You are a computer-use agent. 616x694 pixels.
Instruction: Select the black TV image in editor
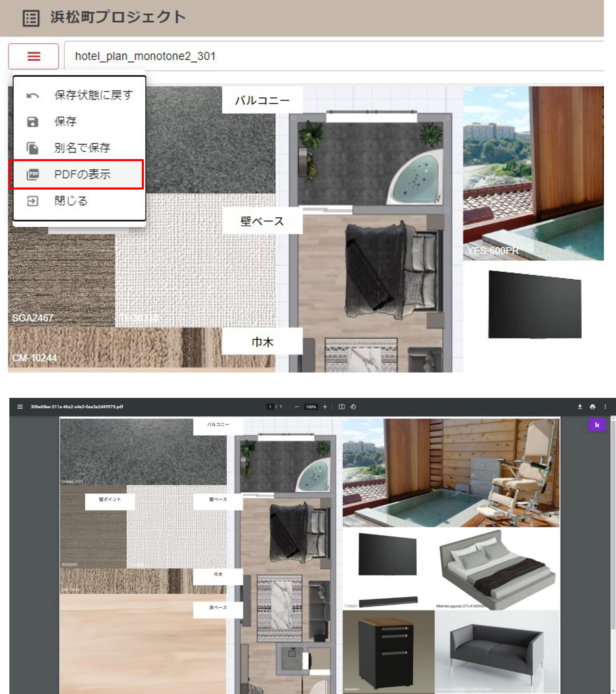click(535, 304)
